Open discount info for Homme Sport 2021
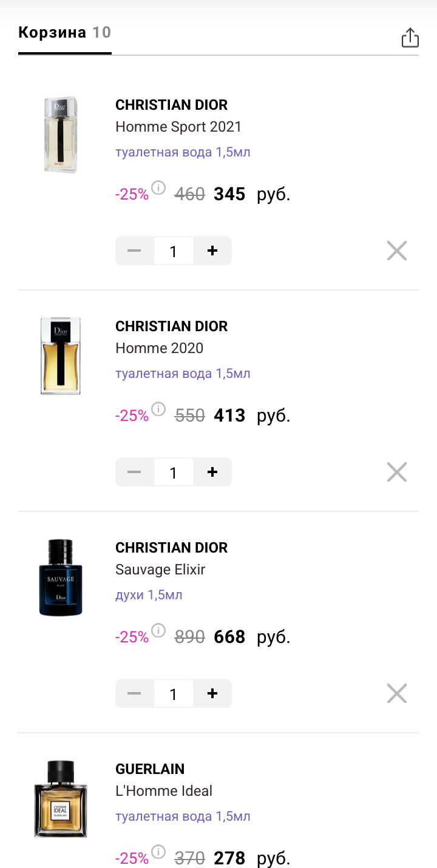 tap(158, 188)
